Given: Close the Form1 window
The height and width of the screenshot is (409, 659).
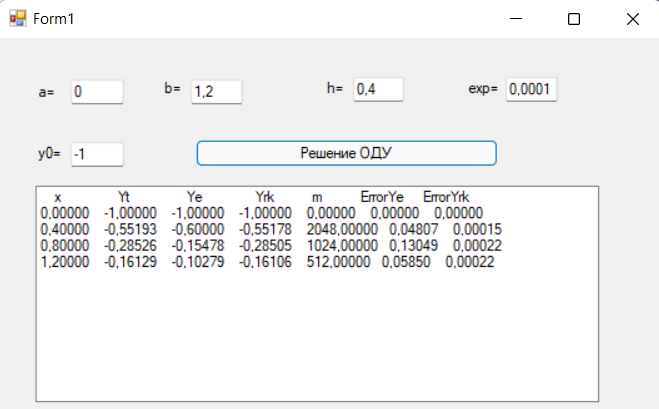Looking at the screenshot, I should (x=633, y=19).
